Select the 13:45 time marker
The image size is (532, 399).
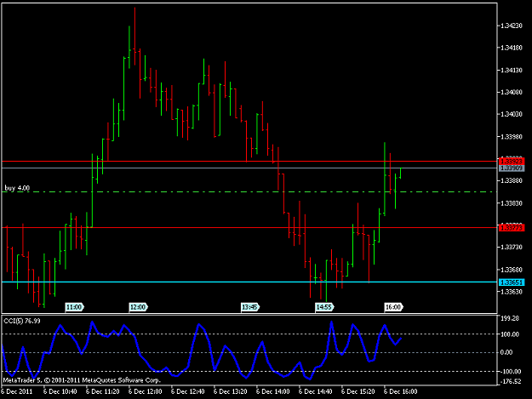pyautogui.click(x=250, y=307)
